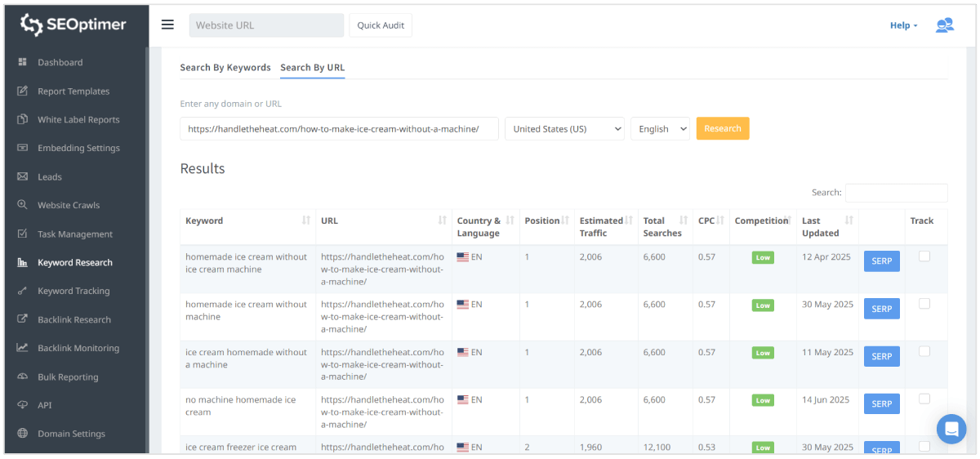Click the Dashboard sidebar icon
The height and width of the screenshot is (459, 980).
[x=23, y=63]
